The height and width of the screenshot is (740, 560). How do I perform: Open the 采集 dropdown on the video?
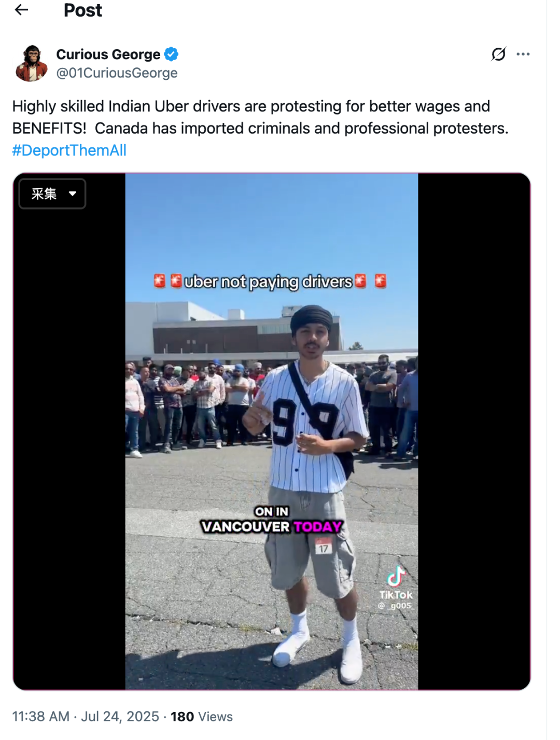pos(52,193)
